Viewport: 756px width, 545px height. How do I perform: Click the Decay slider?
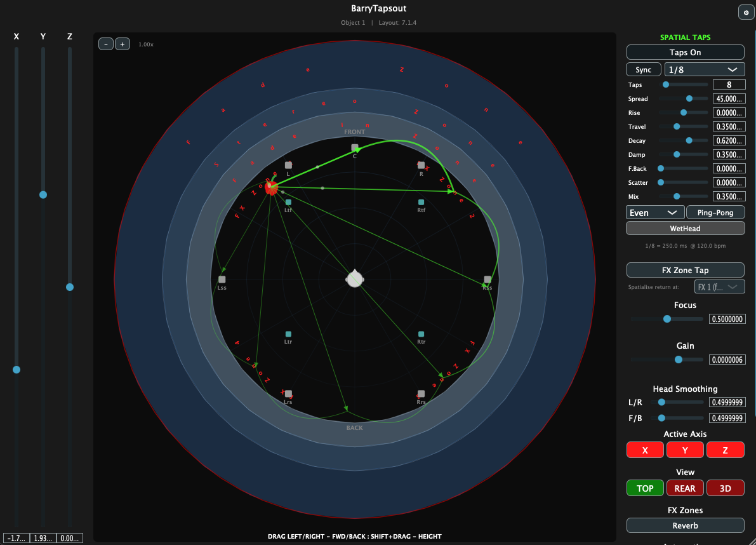684,140
